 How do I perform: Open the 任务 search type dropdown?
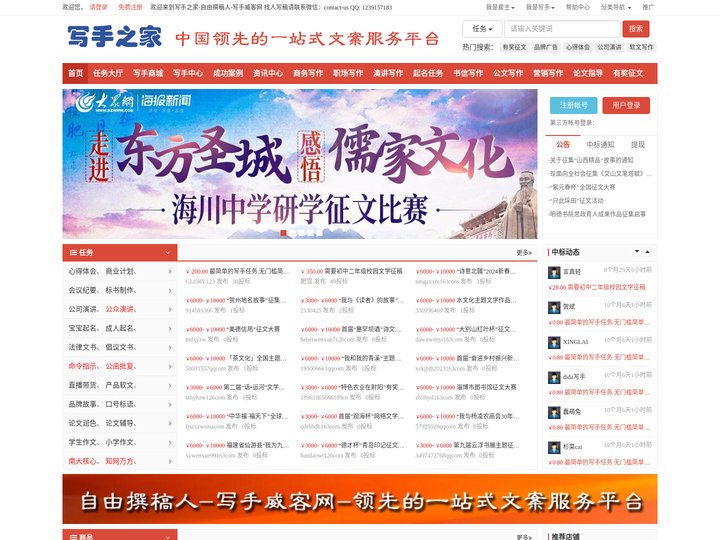click(x=482, y=29)
